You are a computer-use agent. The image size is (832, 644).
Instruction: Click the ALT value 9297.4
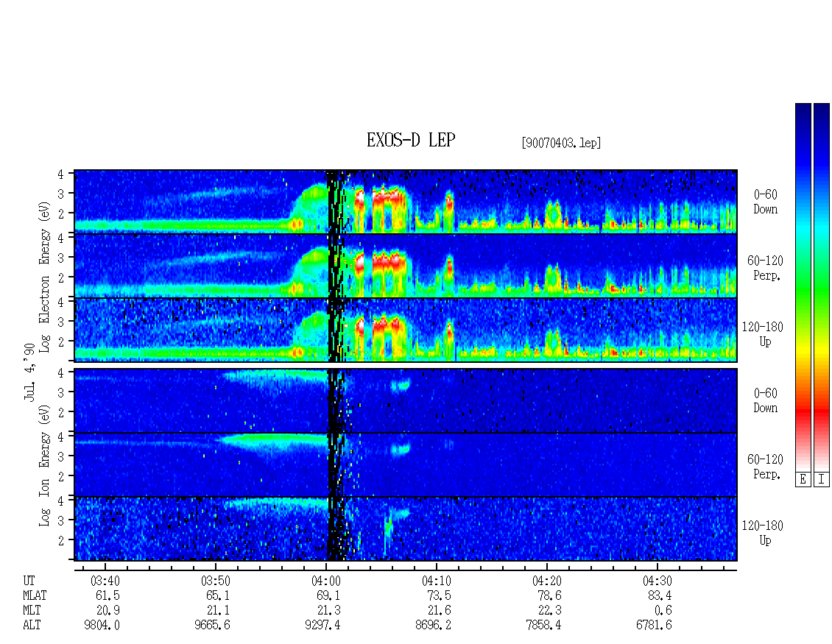click(x=322, y=626)
